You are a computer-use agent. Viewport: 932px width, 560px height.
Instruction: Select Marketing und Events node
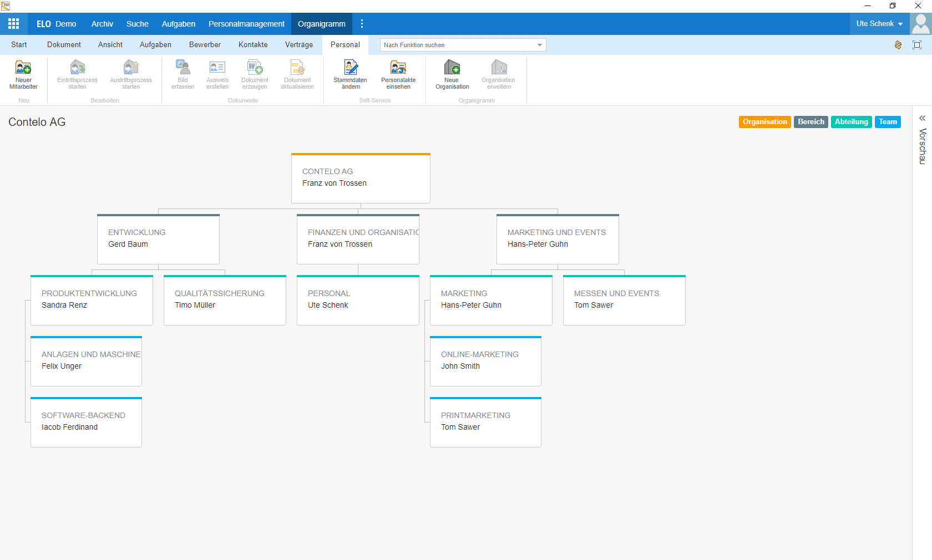558,239
